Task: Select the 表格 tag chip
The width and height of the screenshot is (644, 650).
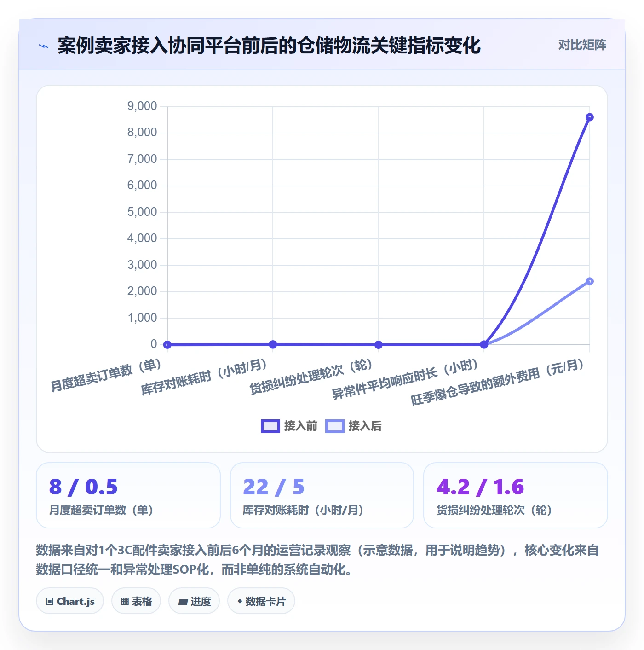Action: [136, 601]
